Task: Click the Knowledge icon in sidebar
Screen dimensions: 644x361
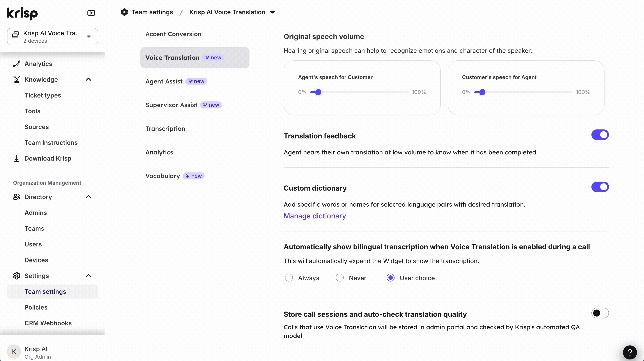Action: pyautogui.click(x=16, y=80)
